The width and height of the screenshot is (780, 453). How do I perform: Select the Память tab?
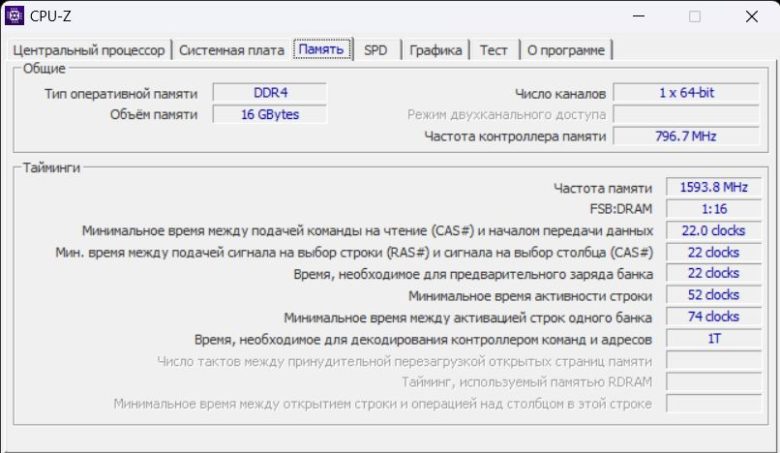pos(321,49)
